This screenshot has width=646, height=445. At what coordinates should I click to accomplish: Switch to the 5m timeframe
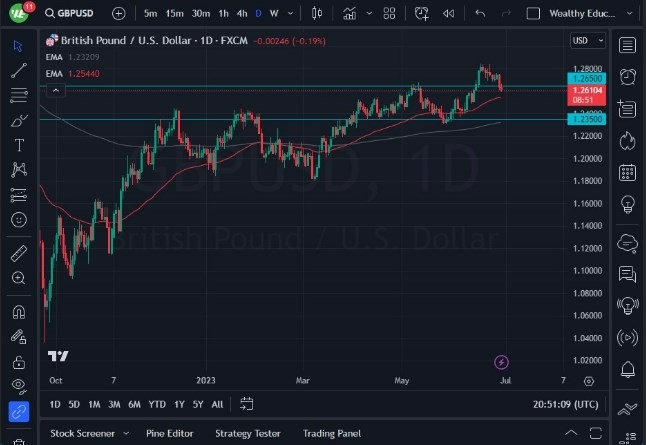tap(150, 14)
